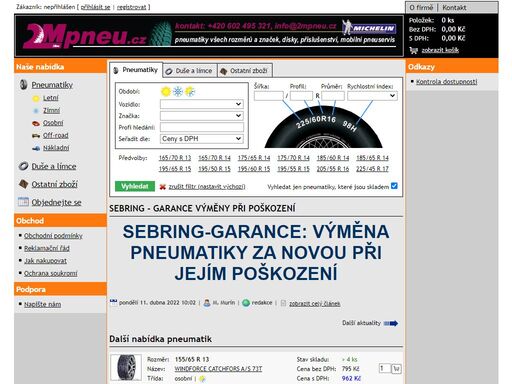Viewport: 512px width, 384px height.
Task: Toggle in-stock only tires checkbox
Action: click(394, 186)
